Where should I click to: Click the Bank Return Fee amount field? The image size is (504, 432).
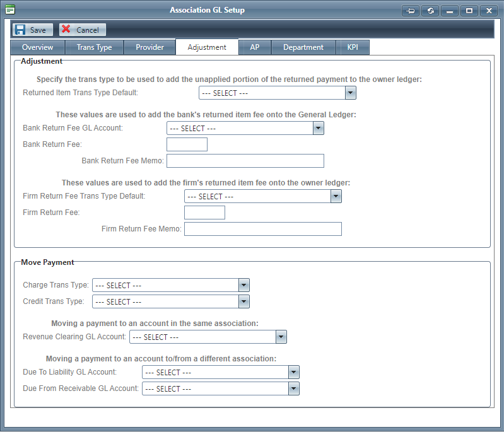pos(187,144)
